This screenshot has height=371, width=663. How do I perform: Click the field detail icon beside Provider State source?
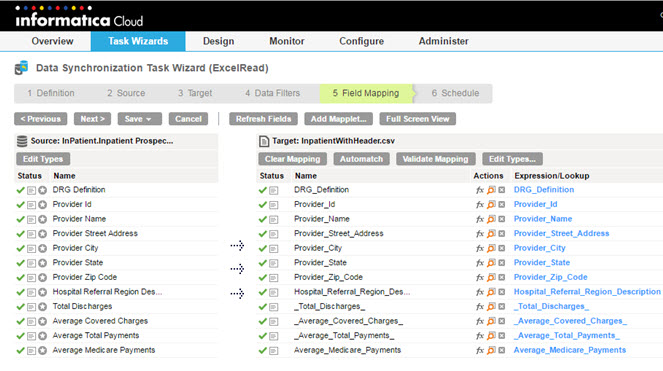(31, 263)
